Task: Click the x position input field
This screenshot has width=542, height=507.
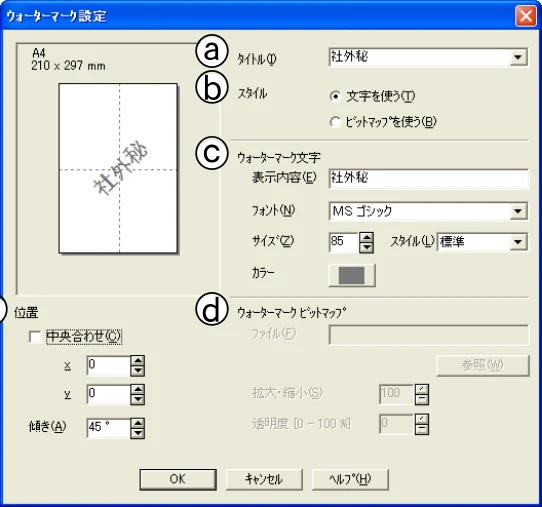Action: pos(109,365)
